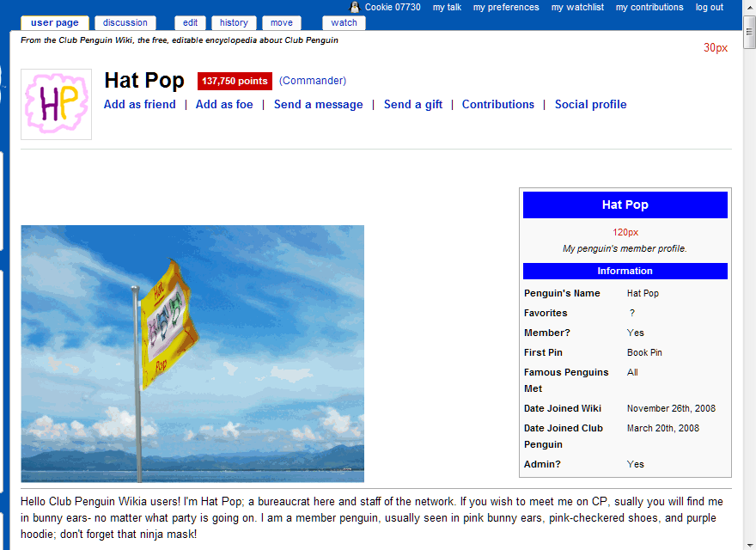The height and width of the screenshot is (550, 756).
Task: Click the scrollbar down arrow
Action: [x=749, y=545]
